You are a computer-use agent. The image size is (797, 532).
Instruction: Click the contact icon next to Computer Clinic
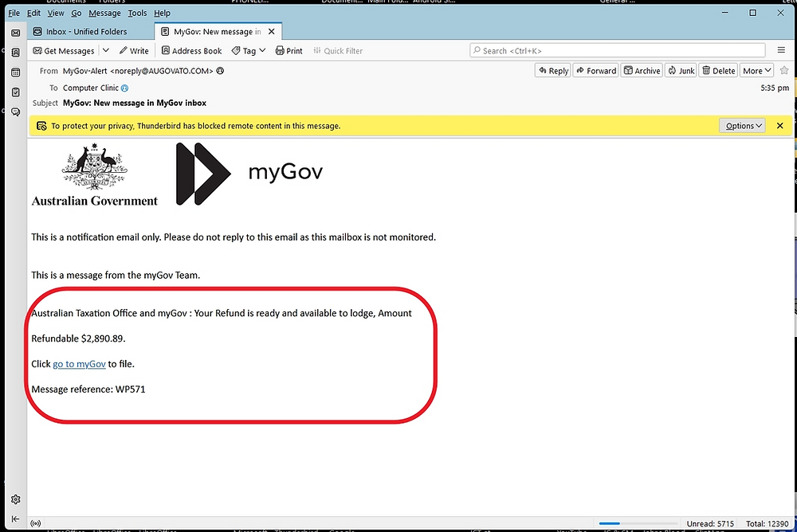[124, 88]
